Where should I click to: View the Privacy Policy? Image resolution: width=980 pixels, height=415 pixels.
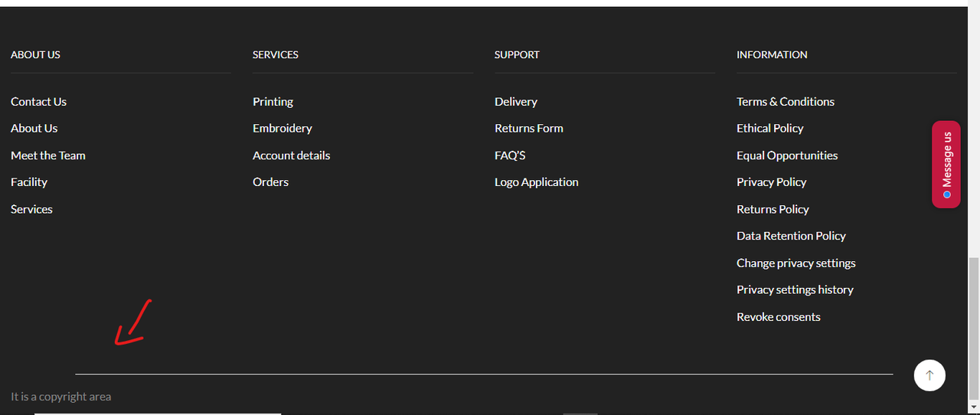click(x=771, y=182)
